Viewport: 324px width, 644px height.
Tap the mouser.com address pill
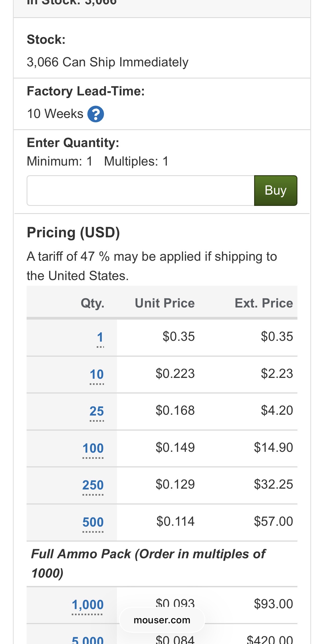pos(162,620)
